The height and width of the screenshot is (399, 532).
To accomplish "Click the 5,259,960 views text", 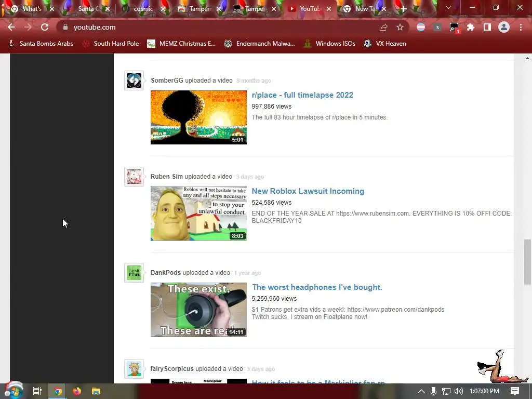I will (x=274, y=299).
